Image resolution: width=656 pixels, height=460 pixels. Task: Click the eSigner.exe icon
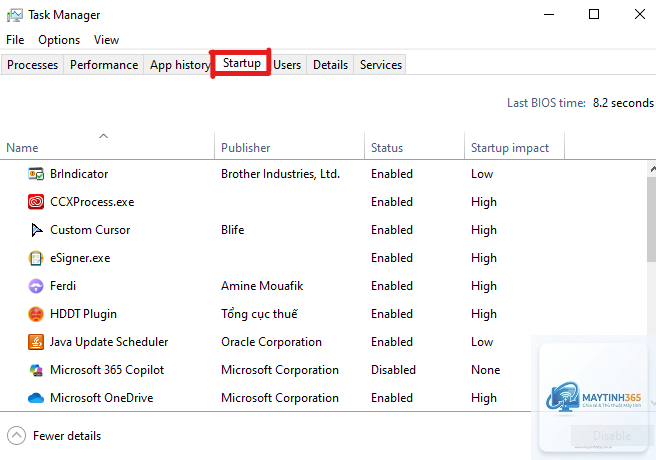[x=36, y=258]
